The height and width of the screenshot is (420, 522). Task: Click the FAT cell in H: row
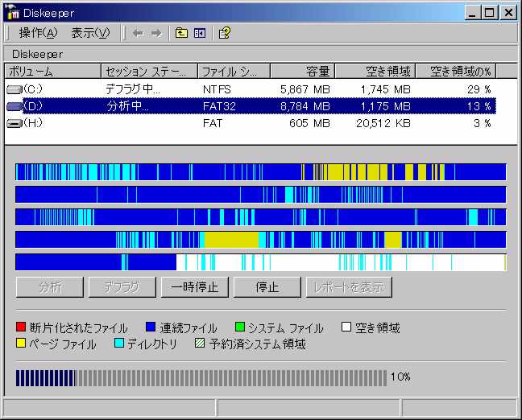[x=213, y=123]
